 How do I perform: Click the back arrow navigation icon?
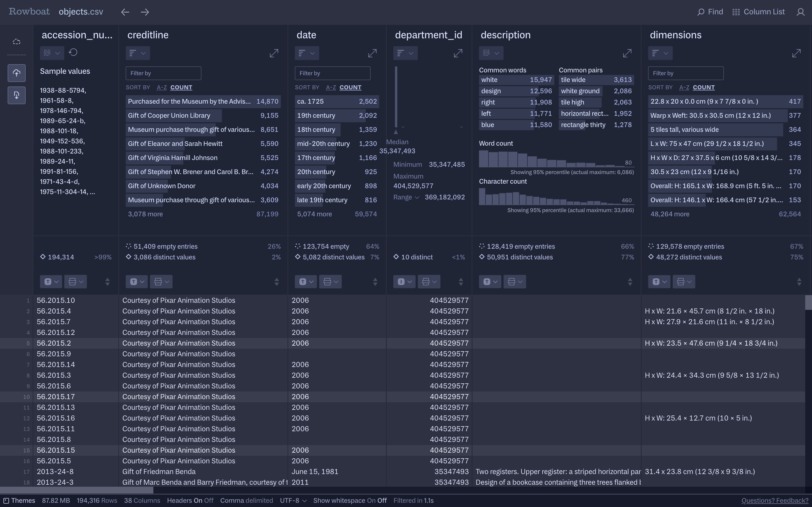[x=125, y=12]
